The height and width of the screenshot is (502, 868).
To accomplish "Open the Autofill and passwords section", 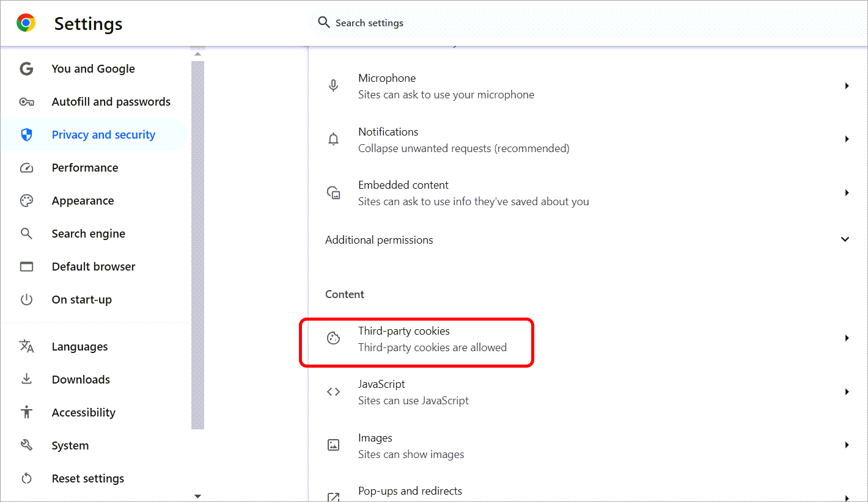I will 111,102.
